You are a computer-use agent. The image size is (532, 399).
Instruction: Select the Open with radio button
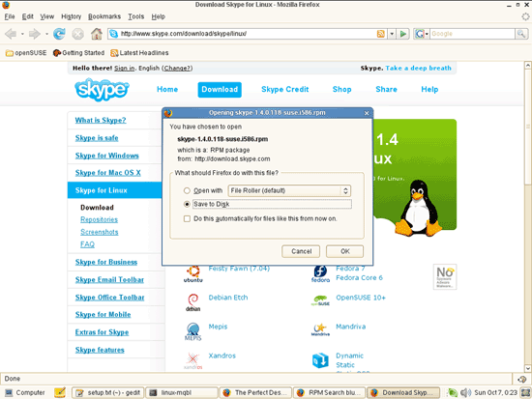187,190
